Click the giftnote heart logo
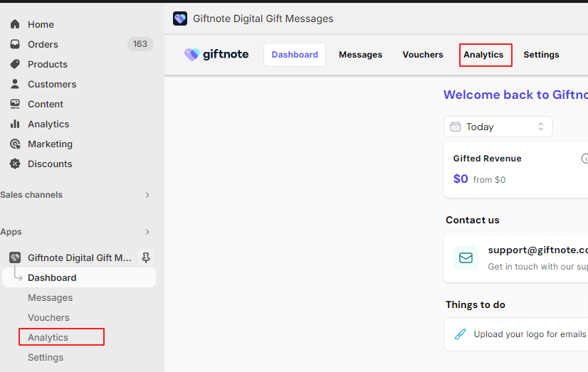Screen dimensions: 588x372 (191, 55)
